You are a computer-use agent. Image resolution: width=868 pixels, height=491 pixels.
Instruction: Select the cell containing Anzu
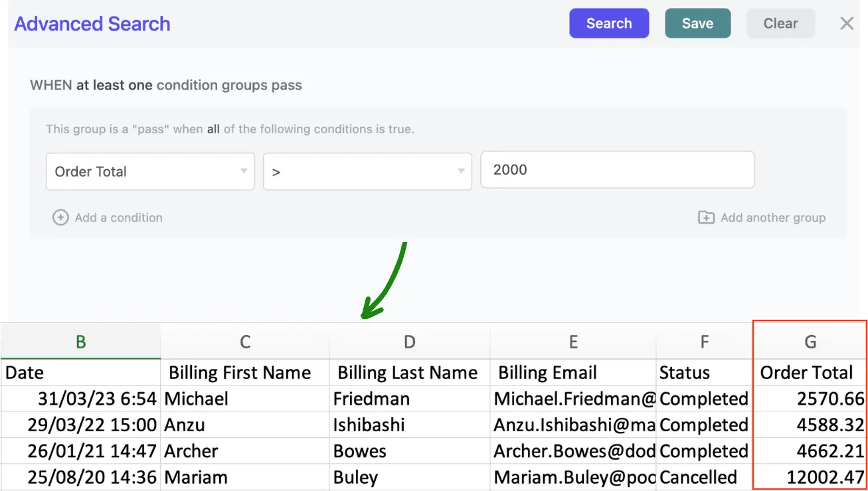point(245,425)
